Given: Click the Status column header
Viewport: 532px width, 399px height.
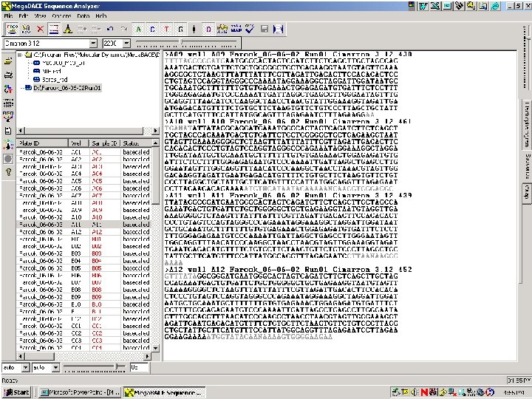Looking at the screenshot, I should click(x=136, y=143).
